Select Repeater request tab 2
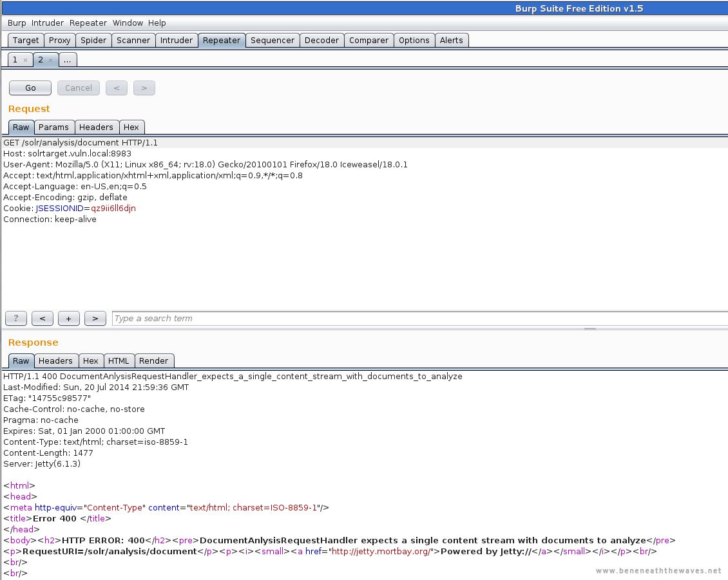Viewport: 728px width, 580px height. point(41,60)
